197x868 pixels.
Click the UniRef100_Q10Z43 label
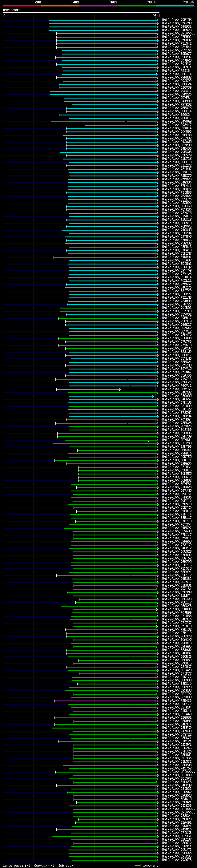point(176,379)
